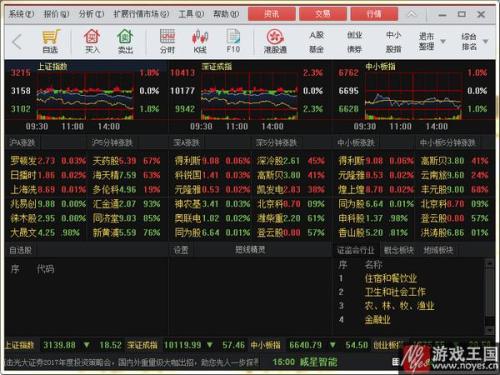Viewport: 500px width, 375px height.
Task: Open the 系统 menu
Action: 21,14
